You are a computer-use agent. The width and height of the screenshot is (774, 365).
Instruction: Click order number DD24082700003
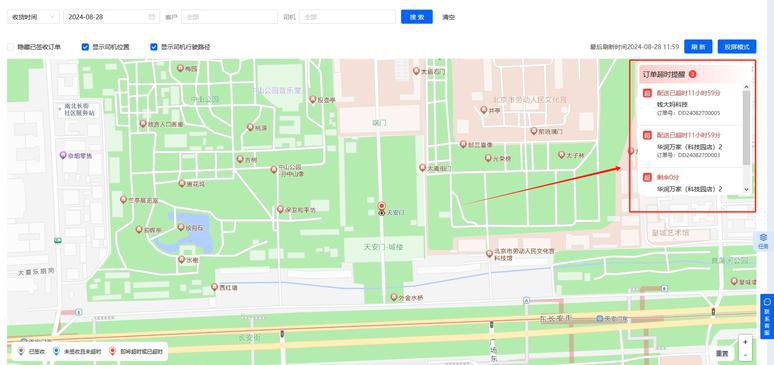[x=698, y=155]
